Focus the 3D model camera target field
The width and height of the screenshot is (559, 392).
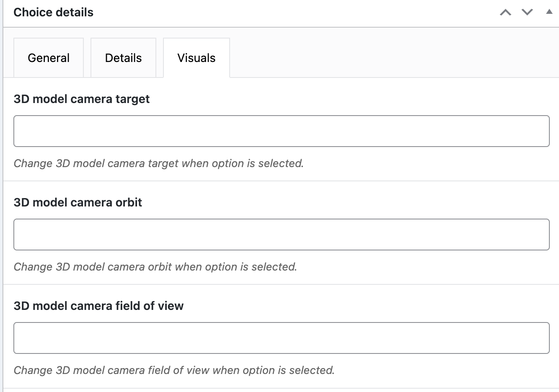tap(281, 131)
